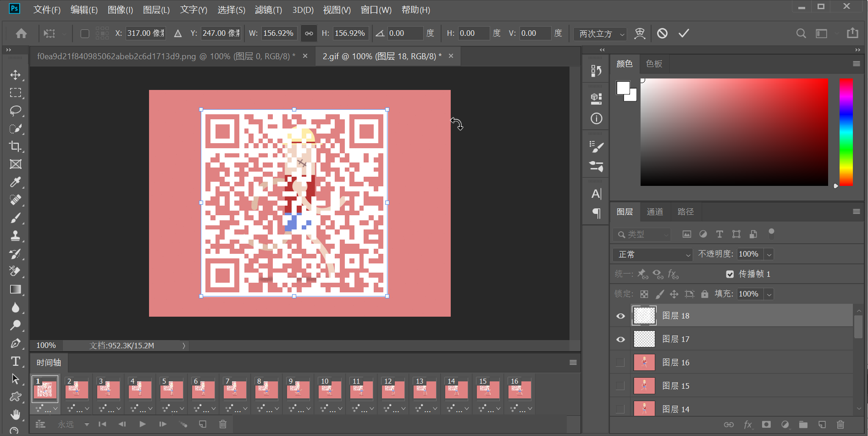Select the Hand tool

point(16,414)
